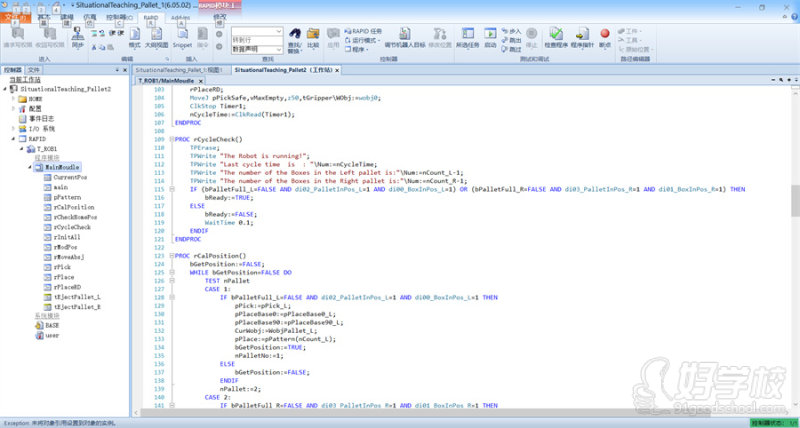Image resolution: width=800 pixels, height=428 pixels.
Task: Collapse PROC rCycleCheck code fold toggle
Action: click(x=170, y=139)
